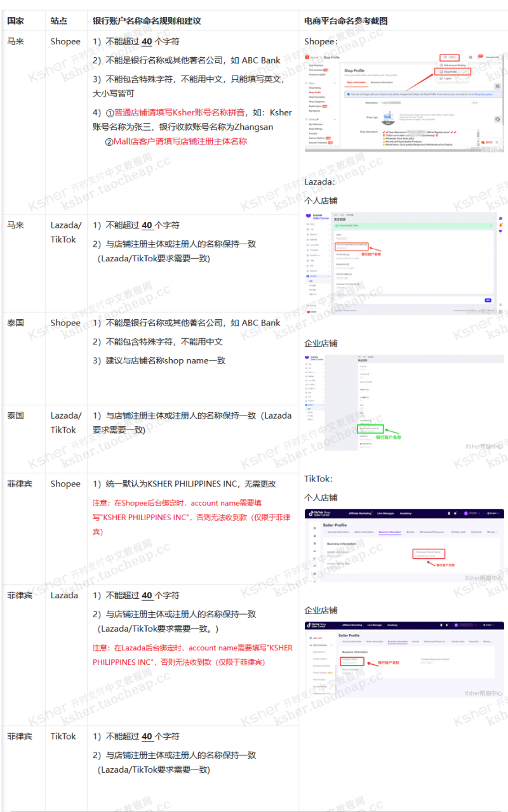
Task: Click the red text '普通店铺请填写Ksher账号名称拼音'
Action: pos(179,112)
